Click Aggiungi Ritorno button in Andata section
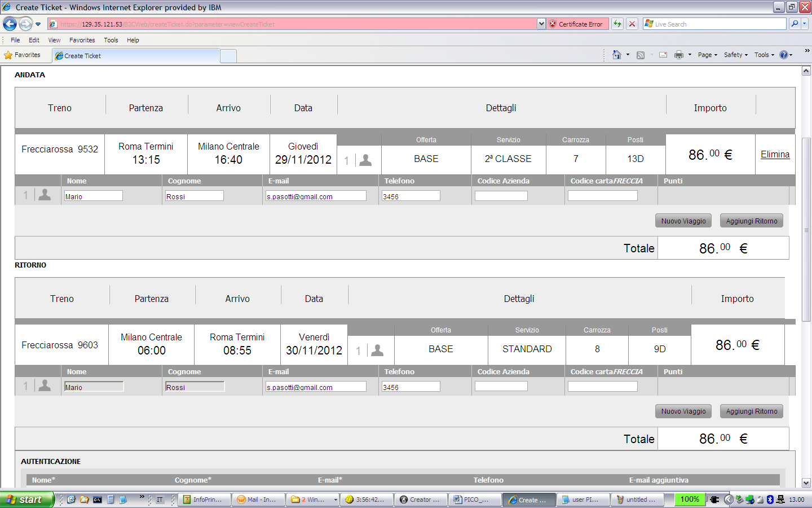This screenshot has height=508, width=812. 752,221
